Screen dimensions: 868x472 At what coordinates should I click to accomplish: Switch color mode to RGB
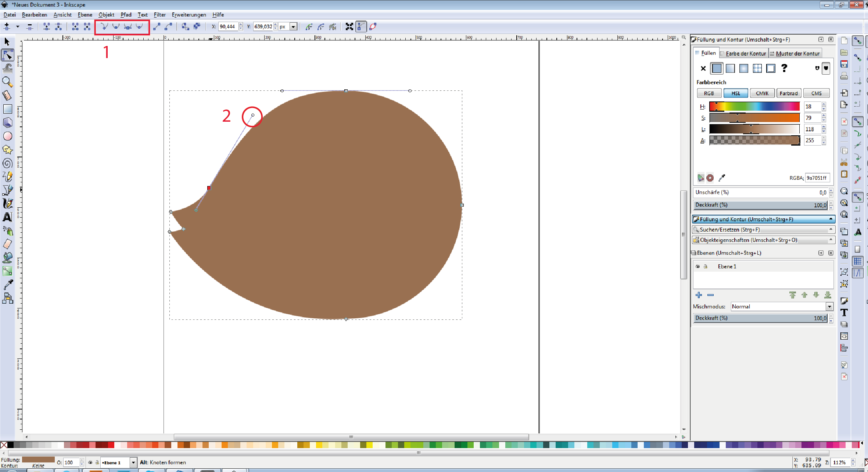tap(709, 93)
